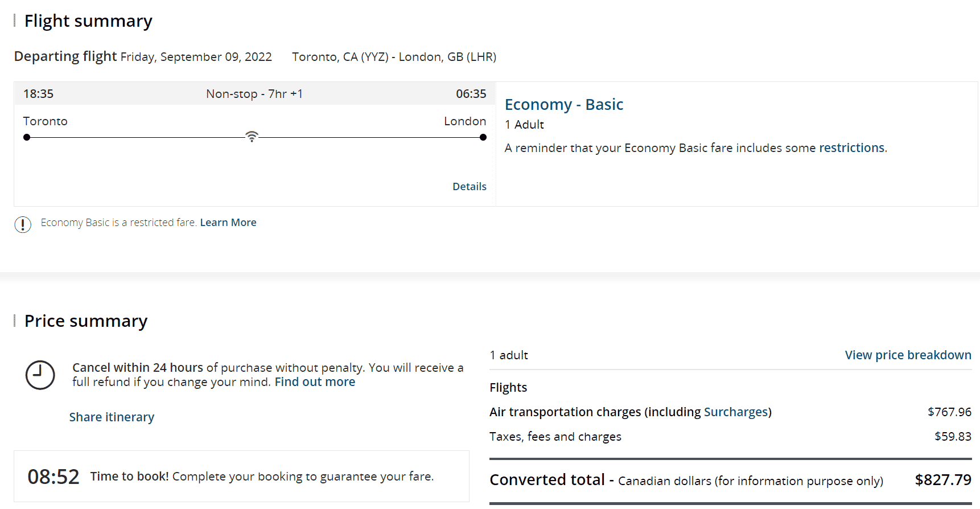Click the London arrival dot on the route

click(483, 137)
